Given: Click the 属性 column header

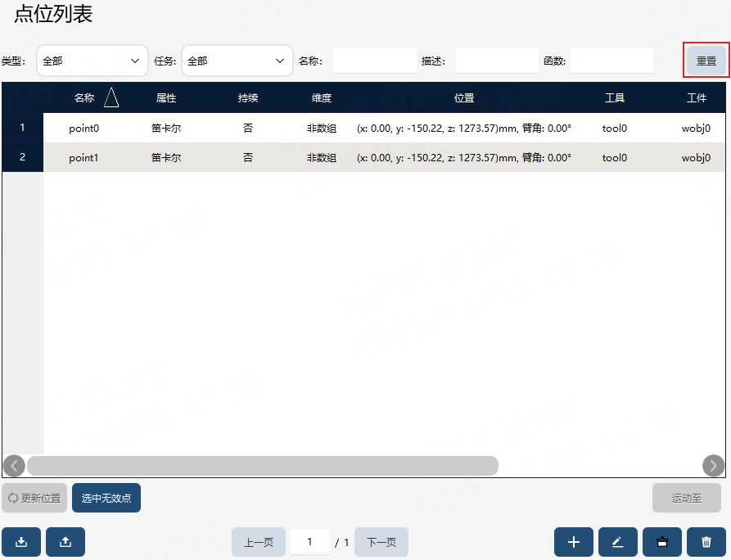Looking at the screenshot, I should click(x=166, y=98).
